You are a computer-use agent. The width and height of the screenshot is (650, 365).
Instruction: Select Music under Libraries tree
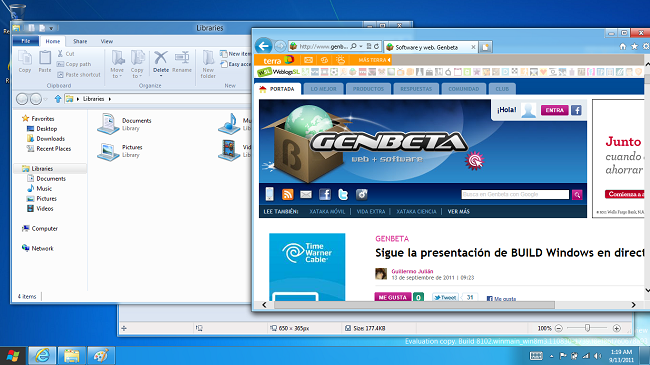tap(39, 188)
